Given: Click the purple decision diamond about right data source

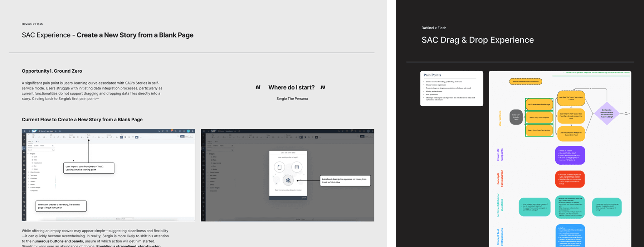Looking at the screenshot, I should (x=607, y=113).
